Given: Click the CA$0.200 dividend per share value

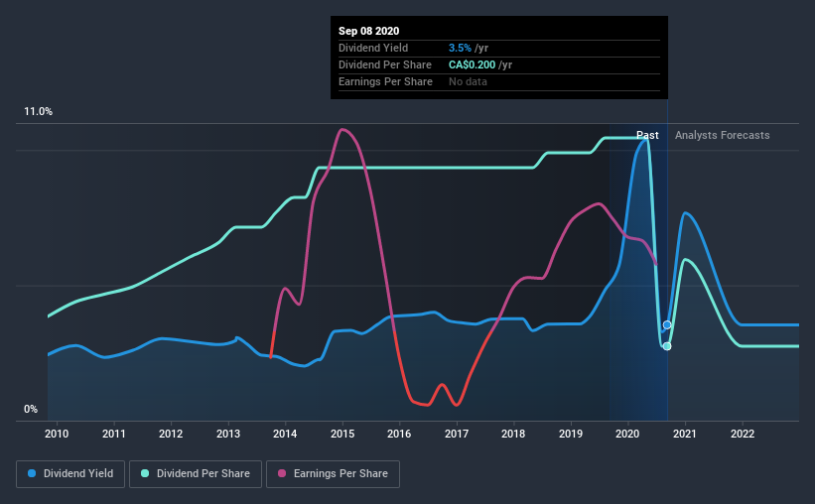Looking at the screenshot, I should pos(472,64).
